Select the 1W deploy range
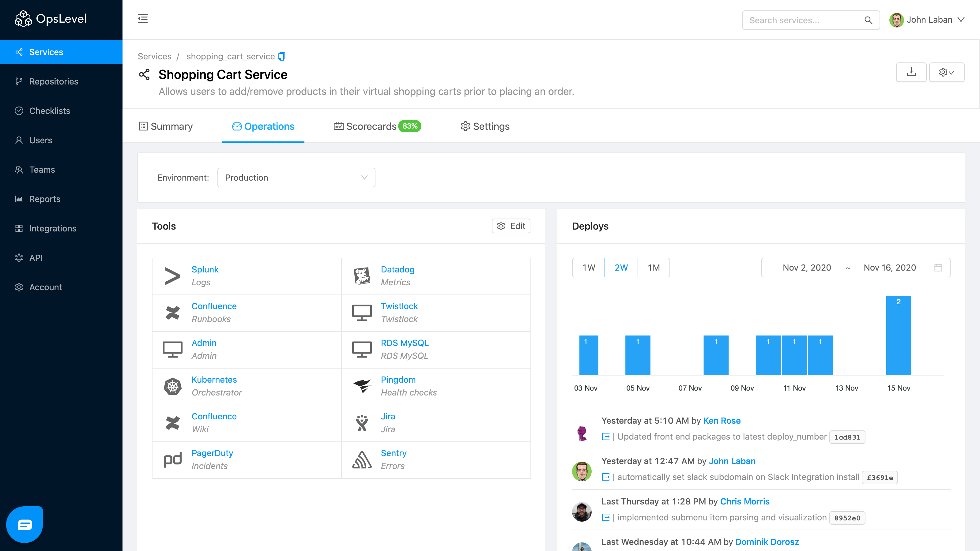The image size is (980, 551). (x=589, y=268)
